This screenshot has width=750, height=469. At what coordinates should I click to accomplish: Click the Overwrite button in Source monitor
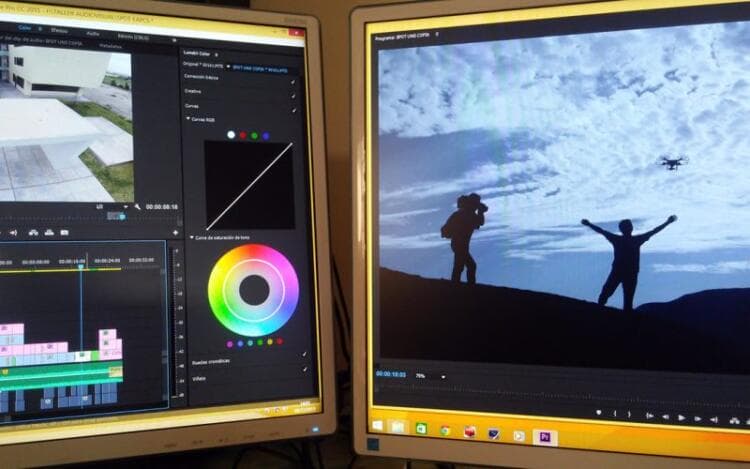(x=49, y=233)
